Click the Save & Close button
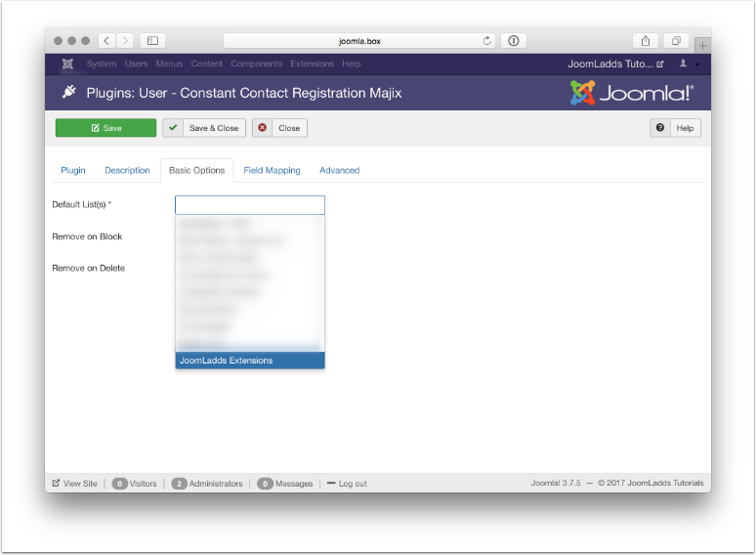Screen dimensions: 756x555 [204, 128]
